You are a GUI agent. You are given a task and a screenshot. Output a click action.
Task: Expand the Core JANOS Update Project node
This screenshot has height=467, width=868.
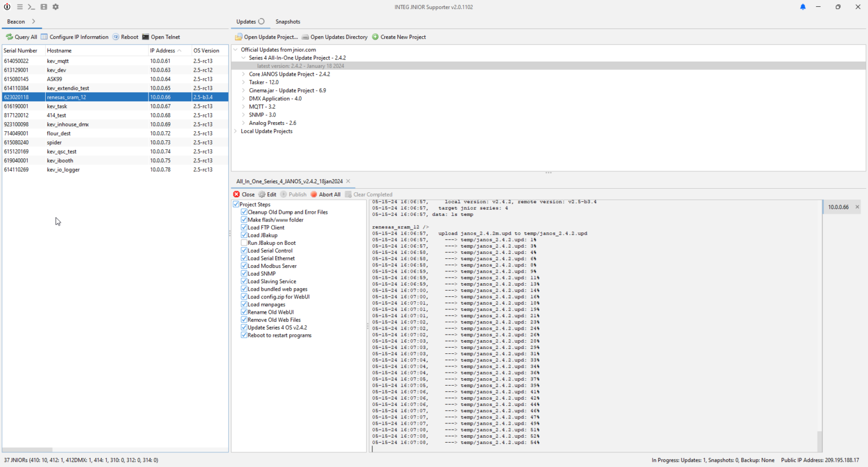coord(244,74)
